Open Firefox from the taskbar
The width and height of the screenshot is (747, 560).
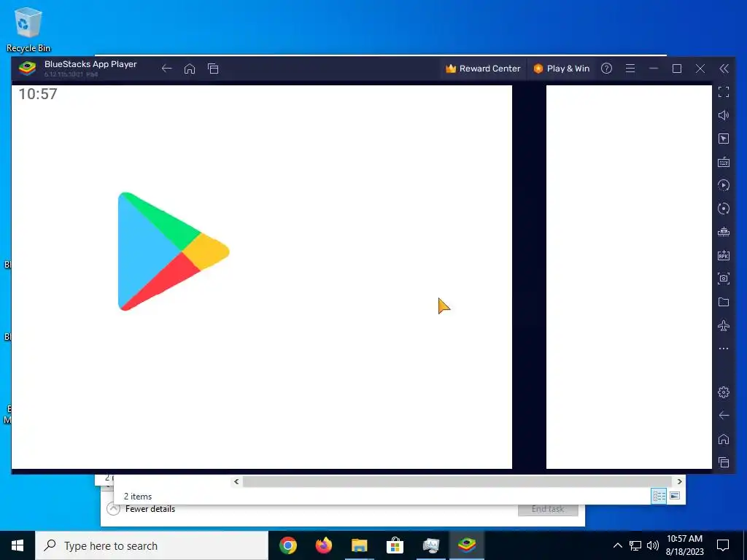[x=324, y=545]
